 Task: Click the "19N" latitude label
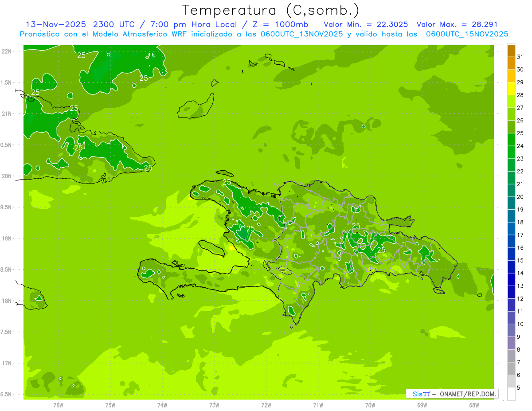(7, 238)
